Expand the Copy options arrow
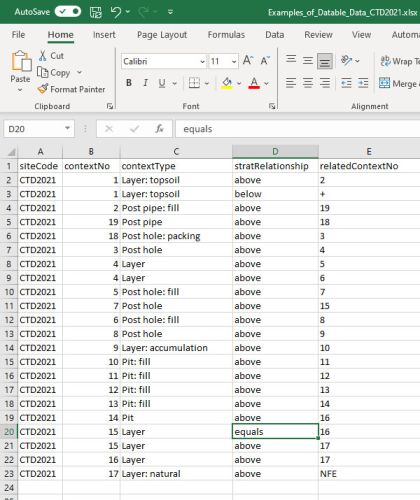 (79, 72)
